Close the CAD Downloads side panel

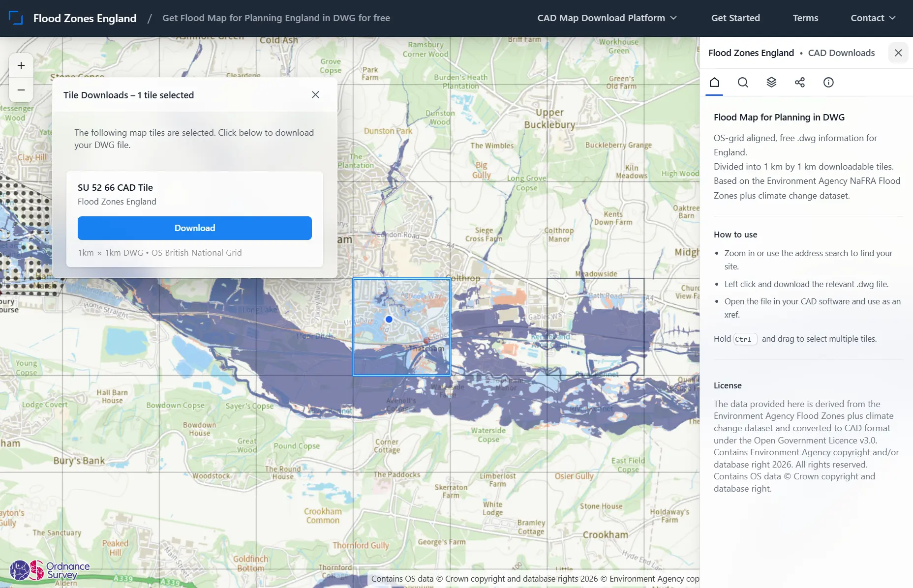pos(898,53)
